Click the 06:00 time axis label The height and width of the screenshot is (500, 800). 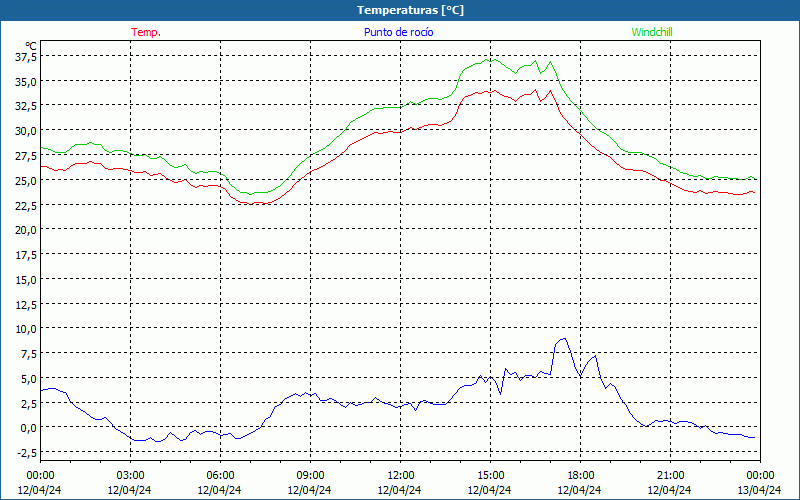tap(220, 476)
